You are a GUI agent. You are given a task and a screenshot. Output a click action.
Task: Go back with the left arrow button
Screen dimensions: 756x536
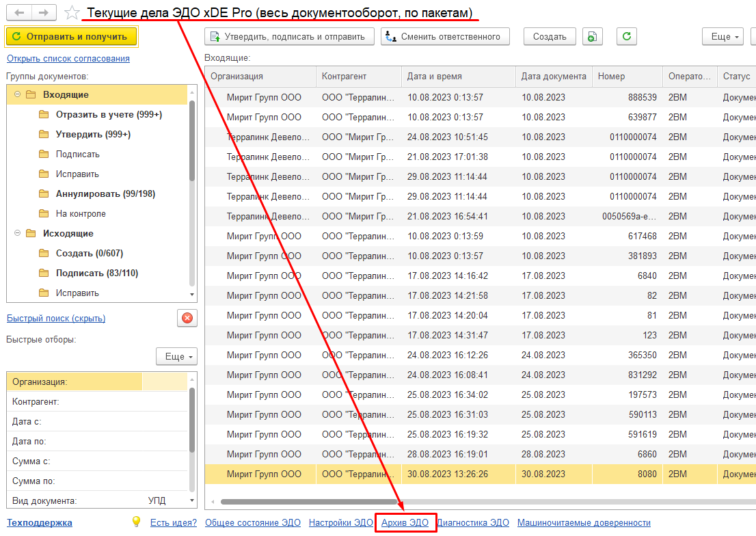pyautogui.click(x=19, y=12)
